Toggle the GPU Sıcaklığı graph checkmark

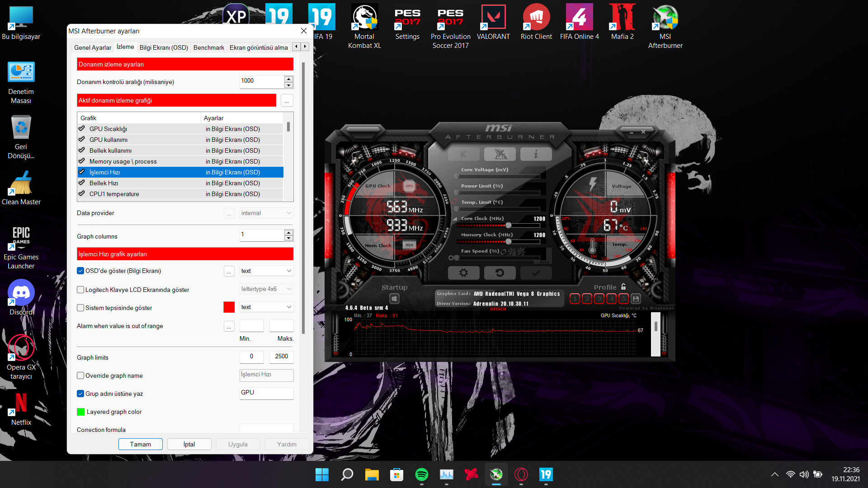click(x=82, y=128)
